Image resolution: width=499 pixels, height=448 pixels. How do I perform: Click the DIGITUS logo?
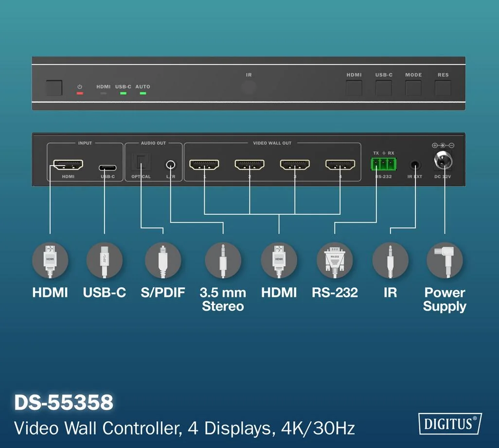450,423
